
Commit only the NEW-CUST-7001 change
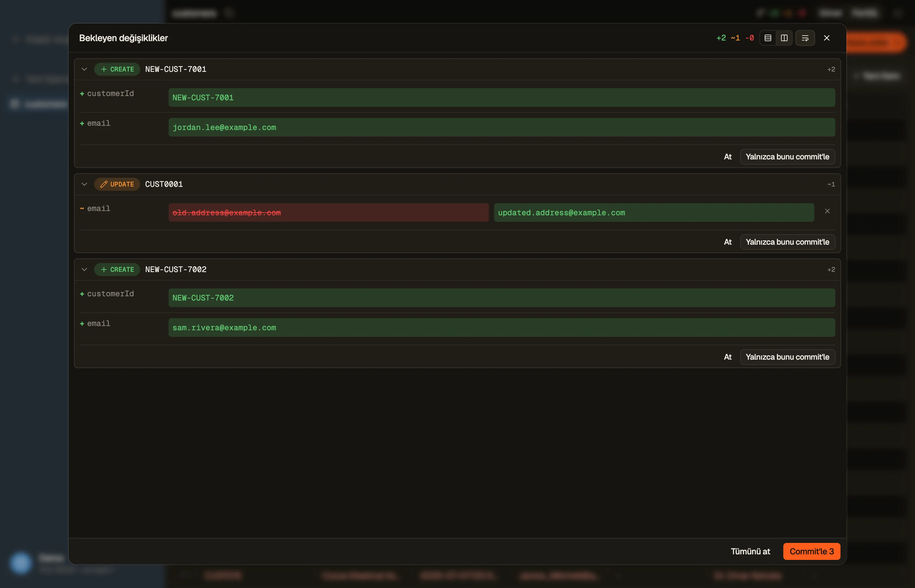tap(787, 156)
